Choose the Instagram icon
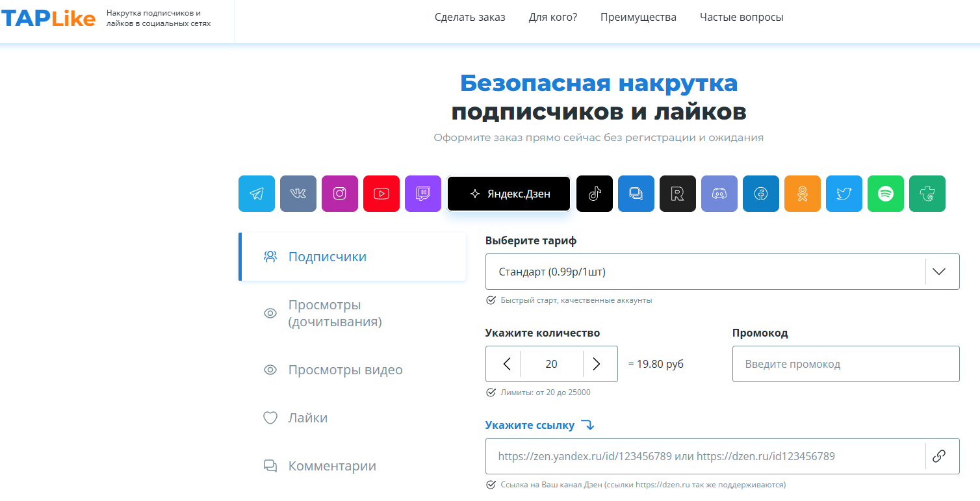The width and height of the screenshot is (980, 501). (x=340, y=194)
